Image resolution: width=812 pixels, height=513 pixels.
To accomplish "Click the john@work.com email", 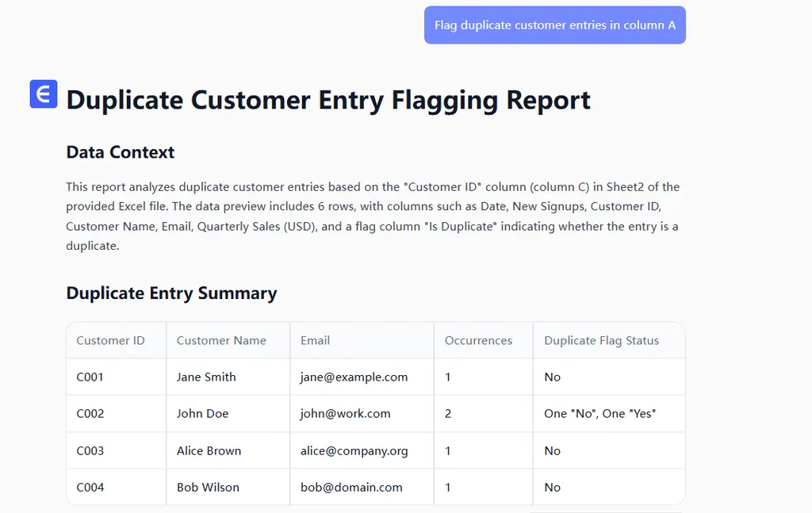I will tap(345, 413).
